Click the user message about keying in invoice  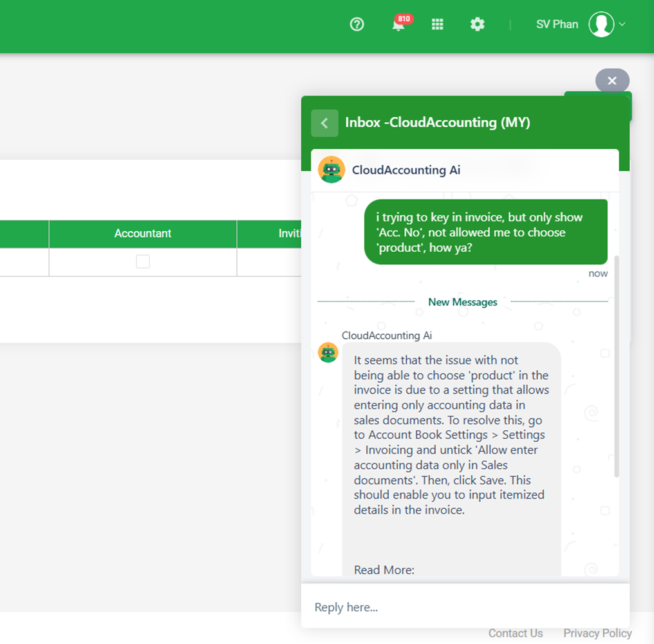pyautogui.click(x=485, y=232)
